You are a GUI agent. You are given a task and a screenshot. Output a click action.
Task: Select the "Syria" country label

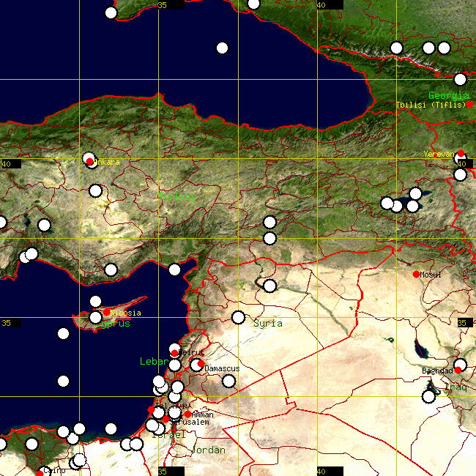(x=268, y=324)
